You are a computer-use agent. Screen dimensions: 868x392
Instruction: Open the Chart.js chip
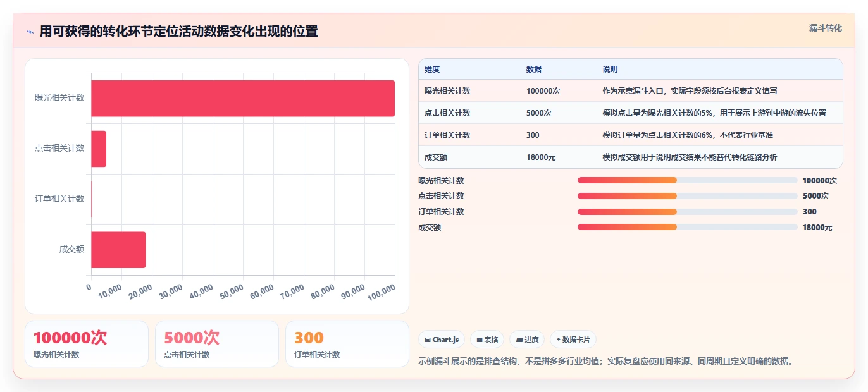[x=442, y=340]
